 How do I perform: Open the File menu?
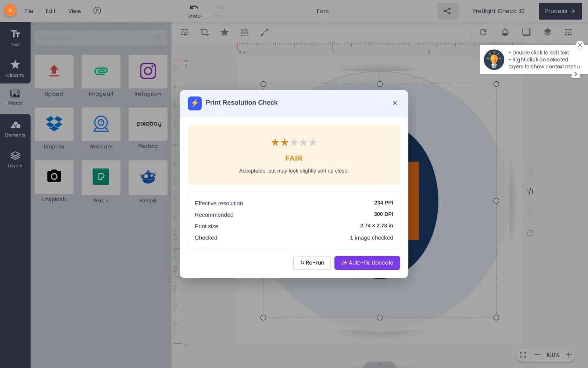tap(29, 11)
